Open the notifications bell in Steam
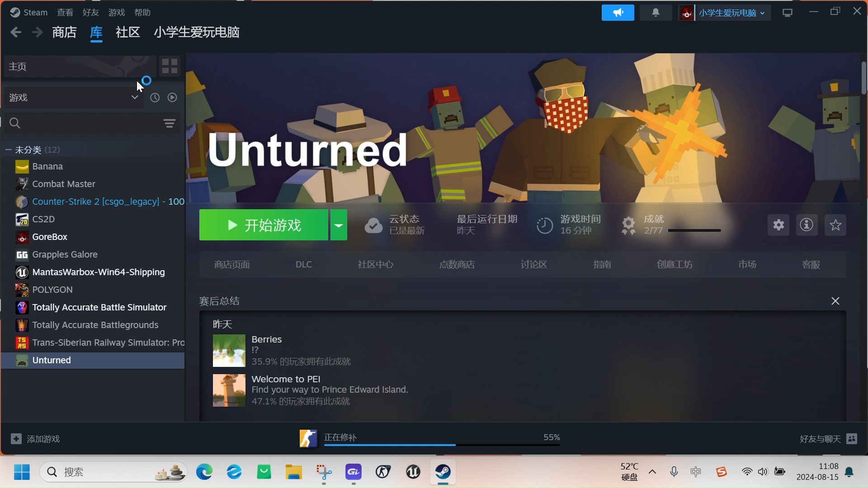The height and width of the screenshot is (488, 868). click(x=656, y=13)
